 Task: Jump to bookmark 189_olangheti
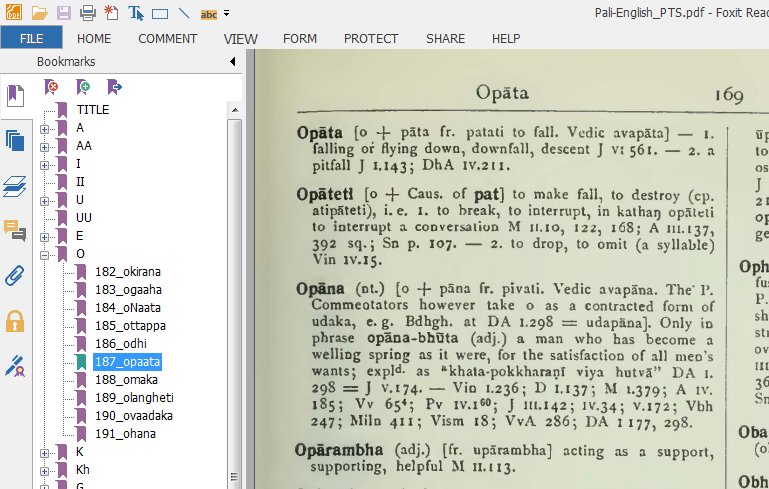(x=134, y=398)
